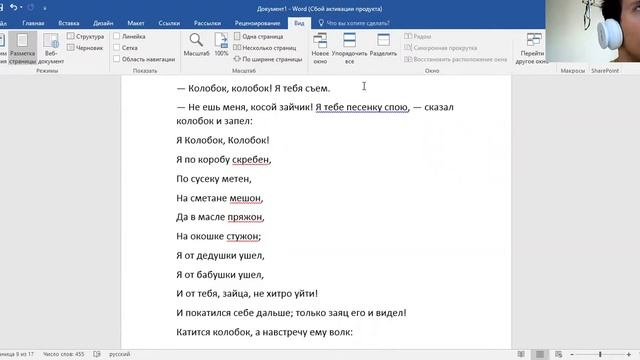Click Восстановить расположение окна
Viewport: 640px width, 360px height.
pos(456,59)
